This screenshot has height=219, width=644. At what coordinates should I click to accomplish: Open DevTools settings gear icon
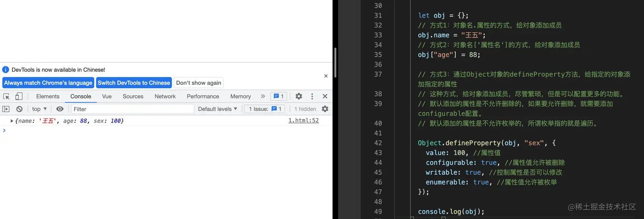[299, 97]
